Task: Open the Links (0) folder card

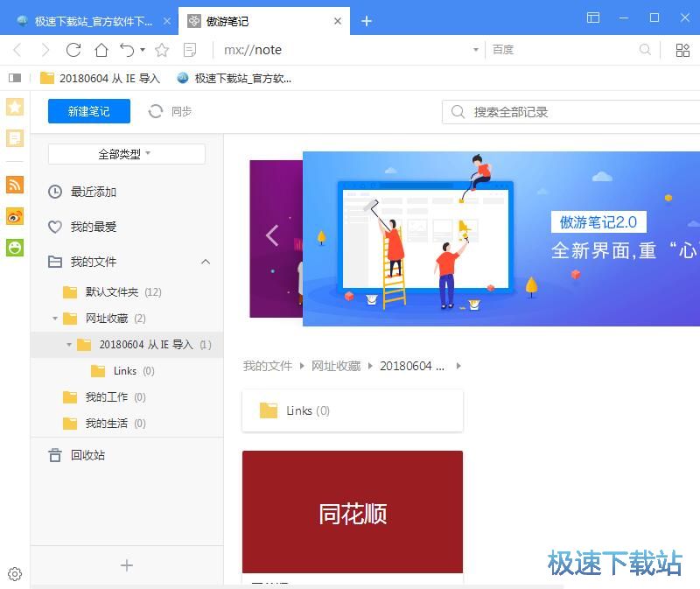Action: click(353, 410)
